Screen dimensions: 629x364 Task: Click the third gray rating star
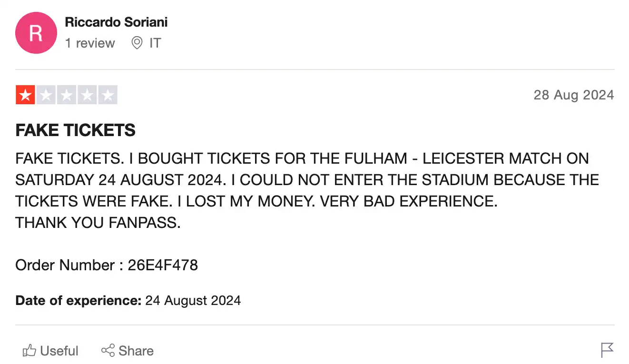[67, 95]
